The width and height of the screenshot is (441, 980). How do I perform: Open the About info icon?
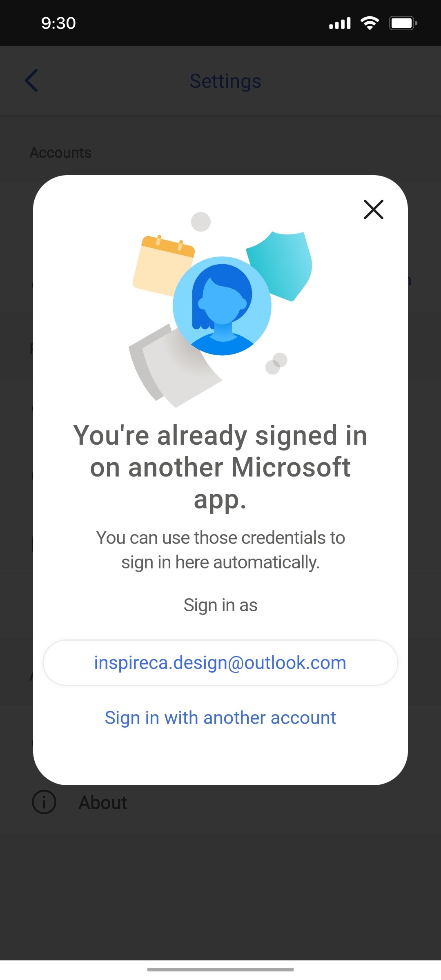click(44, 802)
